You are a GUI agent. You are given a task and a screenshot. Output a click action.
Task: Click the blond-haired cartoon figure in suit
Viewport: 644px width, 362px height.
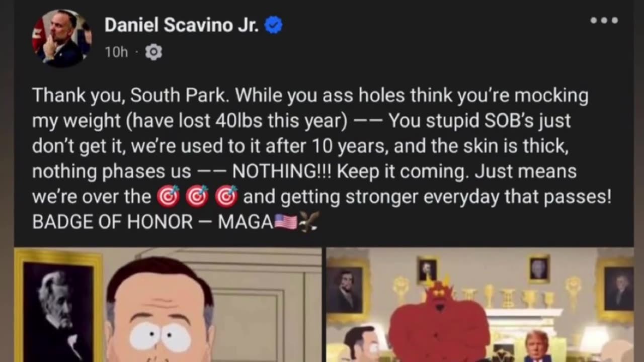[x=537, y=346]
